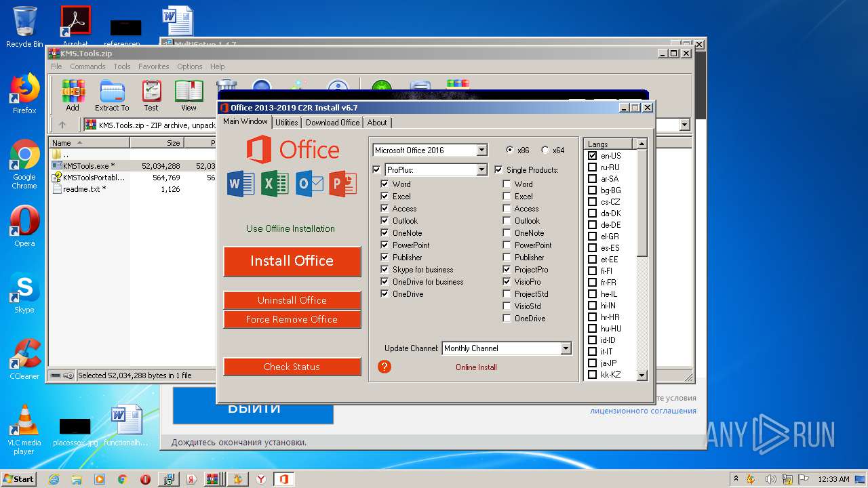Viewport: 868px width, 488px height.
Task: Click the Langs list scrollbar down arrow
Action: click(x=642, y=375)
